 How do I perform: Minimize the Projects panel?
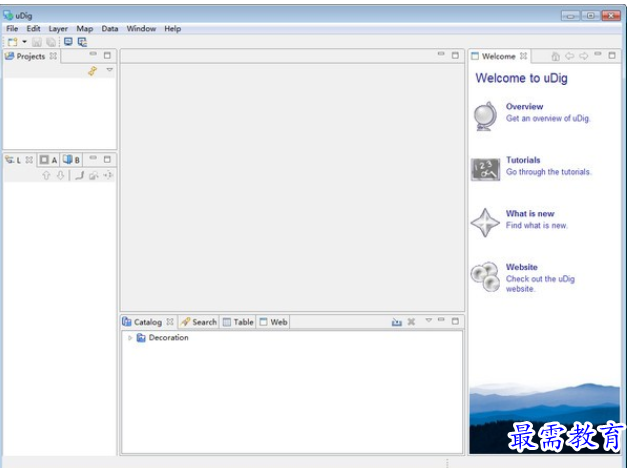pyautogui.click(x=93, y=54)
